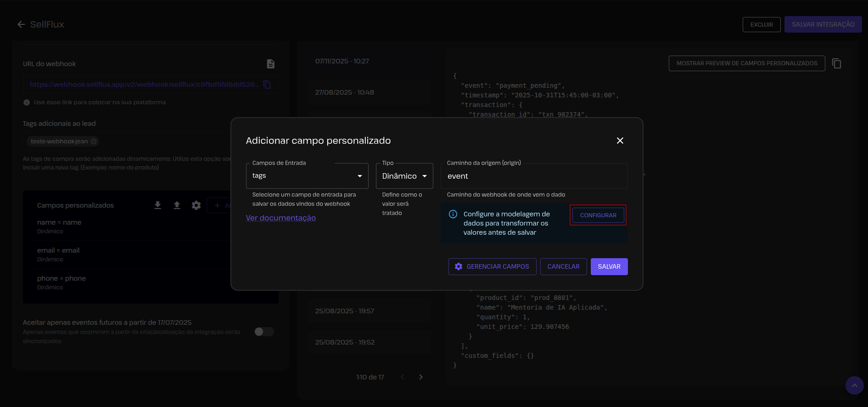The image size is (868, 407).
Task: Copy the JSON payload using the copy icon
Action: (x=836, y=63)
